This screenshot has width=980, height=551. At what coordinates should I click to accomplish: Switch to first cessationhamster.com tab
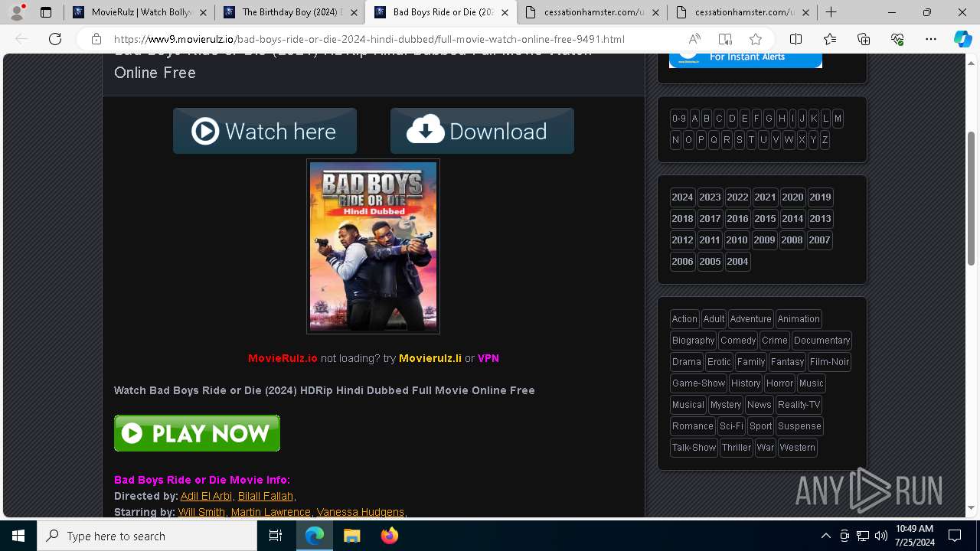click(x=590, y=12)
